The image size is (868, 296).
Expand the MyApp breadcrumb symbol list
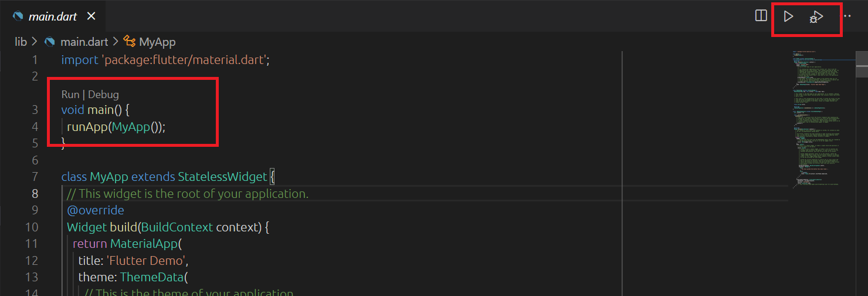tap(157, 42)
